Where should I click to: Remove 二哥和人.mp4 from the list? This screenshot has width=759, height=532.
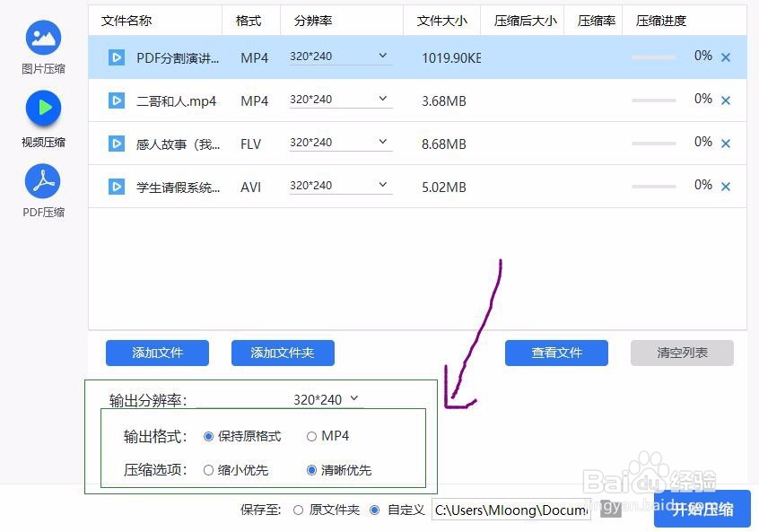click(x=726, y=100)
